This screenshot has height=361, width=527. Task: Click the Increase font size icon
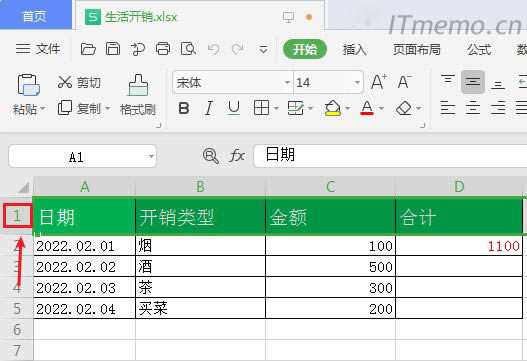tap(379, 82)
